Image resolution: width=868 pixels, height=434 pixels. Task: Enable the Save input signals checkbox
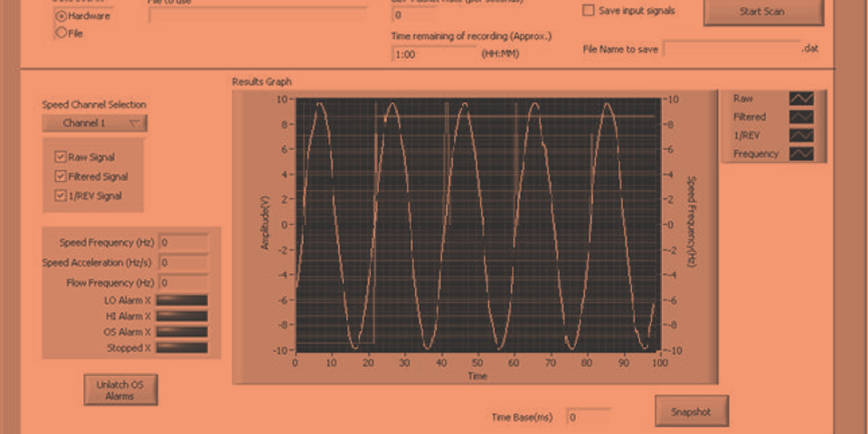coord(589,11)
